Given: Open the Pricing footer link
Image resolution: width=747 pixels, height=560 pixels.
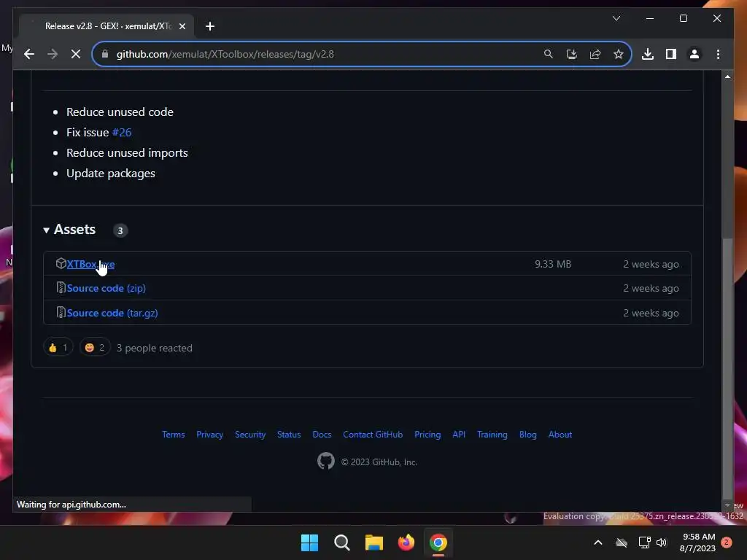Looking at the screenshot, I should [427, 435].
